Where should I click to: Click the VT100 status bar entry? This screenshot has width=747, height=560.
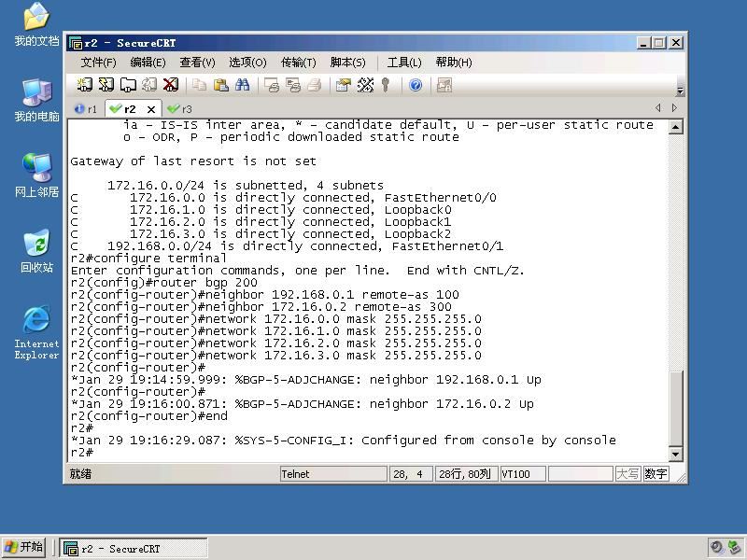click(523, 474)
